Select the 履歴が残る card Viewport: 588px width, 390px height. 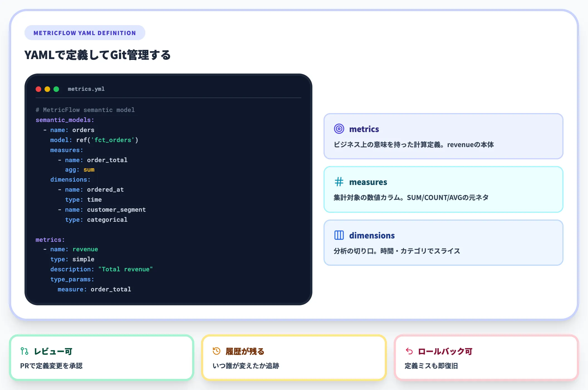point(293,358)
